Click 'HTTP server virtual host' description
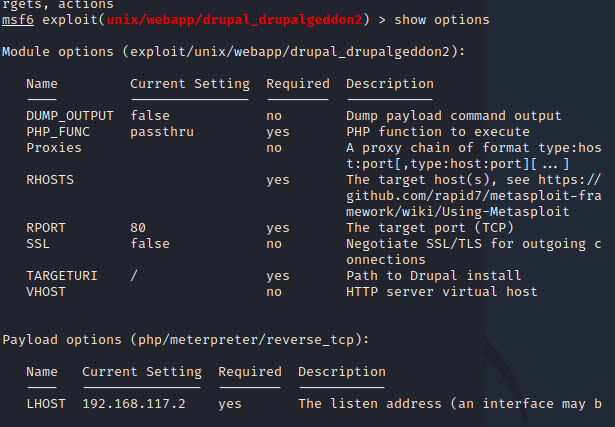This screenshot has height=427, width=615. tap(442, 292)
